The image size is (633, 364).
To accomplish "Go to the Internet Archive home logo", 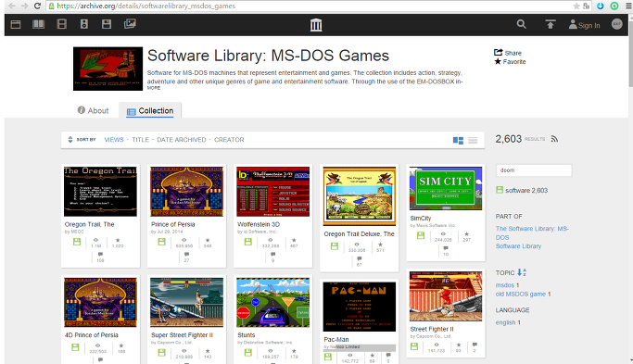I will click(x=316, y=25).
